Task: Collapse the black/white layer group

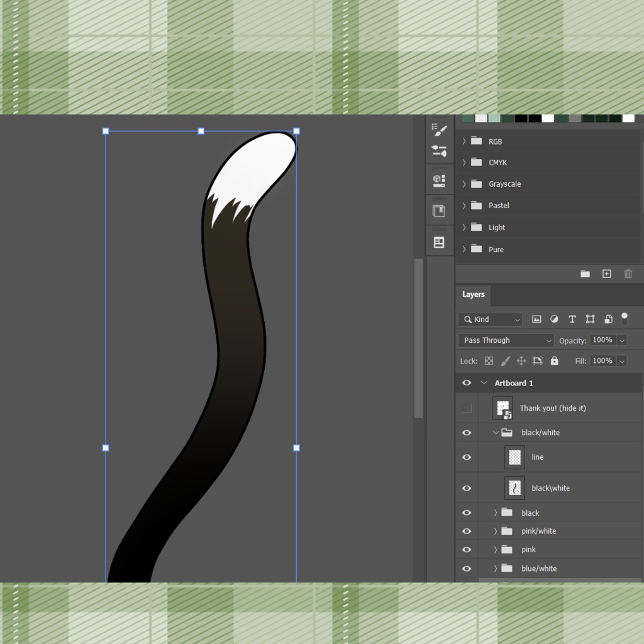Action: tap(496, 433)
